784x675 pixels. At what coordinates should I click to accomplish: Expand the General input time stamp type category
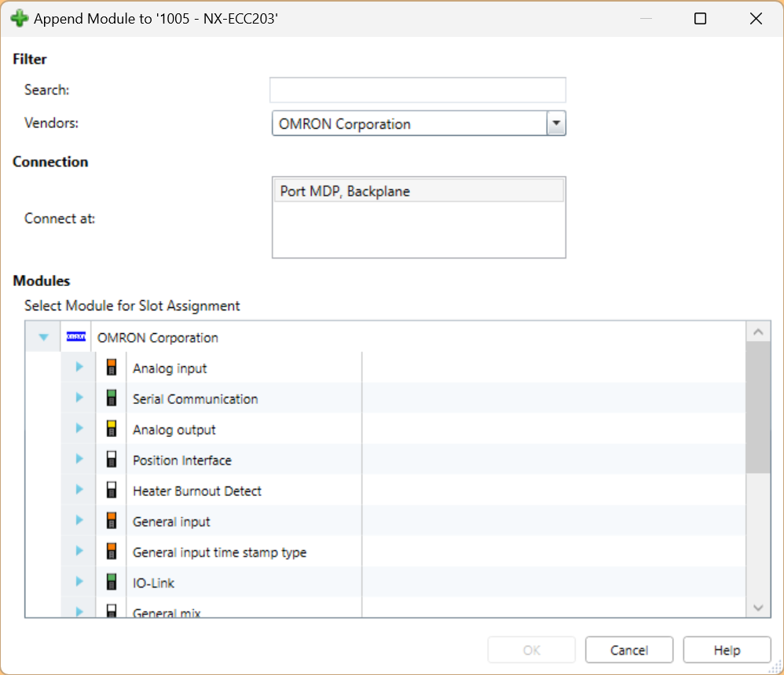[79, 551]
